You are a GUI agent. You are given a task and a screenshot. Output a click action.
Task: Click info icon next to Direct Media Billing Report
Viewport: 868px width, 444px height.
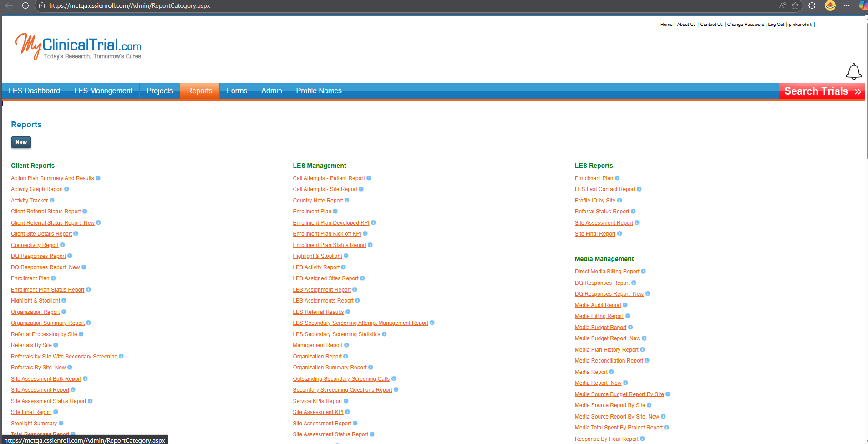[x=643, y=271]
